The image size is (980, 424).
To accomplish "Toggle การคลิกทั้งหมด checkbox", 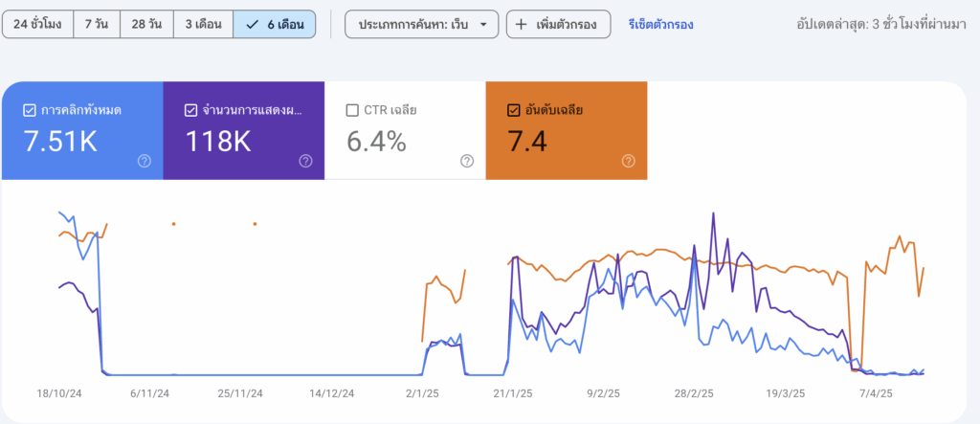I will tap(29, 111).
